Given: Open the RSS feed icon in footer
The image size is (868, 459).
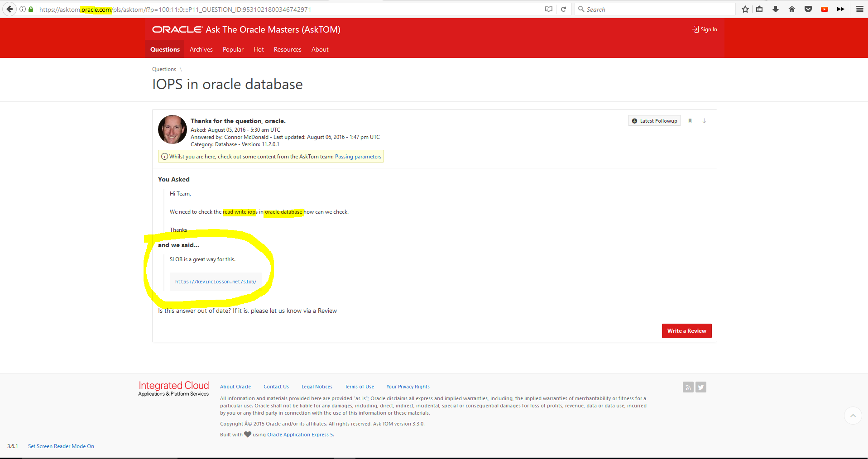Looking at the screenshot, I should [x=688, y=387].
